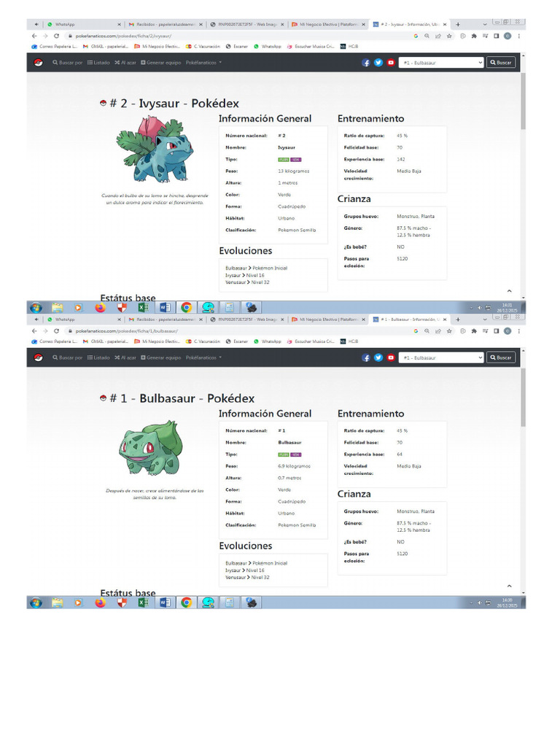Click the Pokéball logo on the Bulbasaur page
This screenshot has width=560, height=747.
pos(38,357)
